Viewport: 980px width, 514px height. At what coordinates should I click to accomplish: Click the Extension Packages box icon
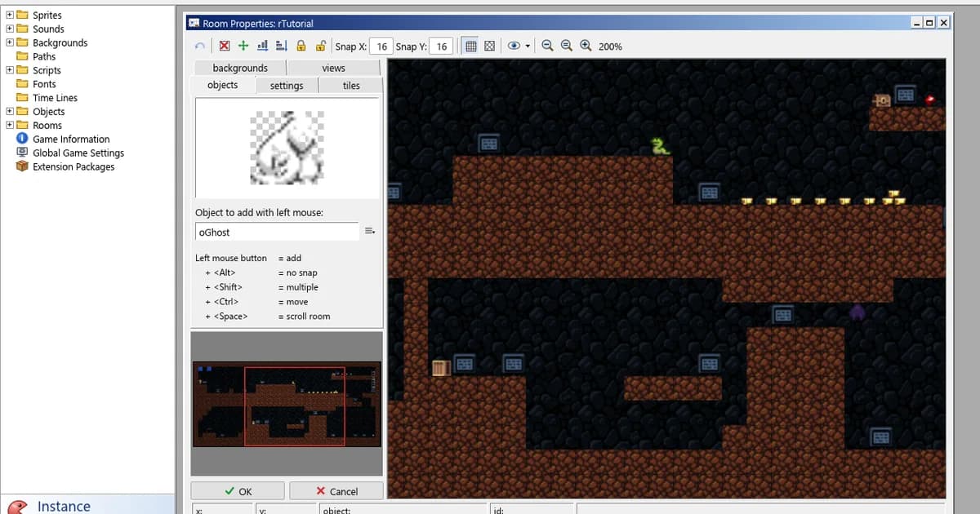click(22, 166)
